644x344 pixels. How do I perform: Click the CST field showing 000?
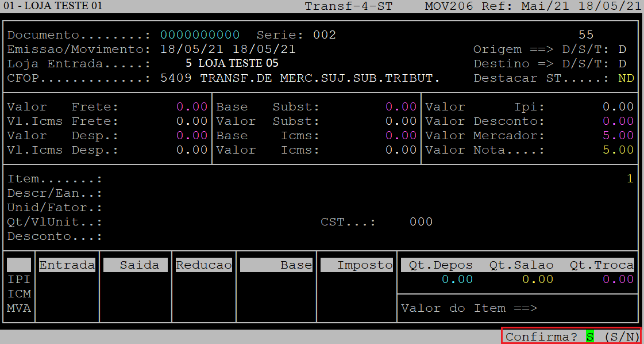pos(421,222)
